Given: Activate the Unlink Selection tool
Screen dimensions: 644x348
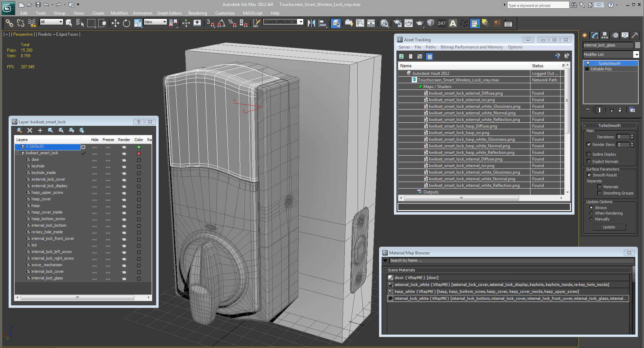Looking at the screenshot, I should click(x=21, y=23).
